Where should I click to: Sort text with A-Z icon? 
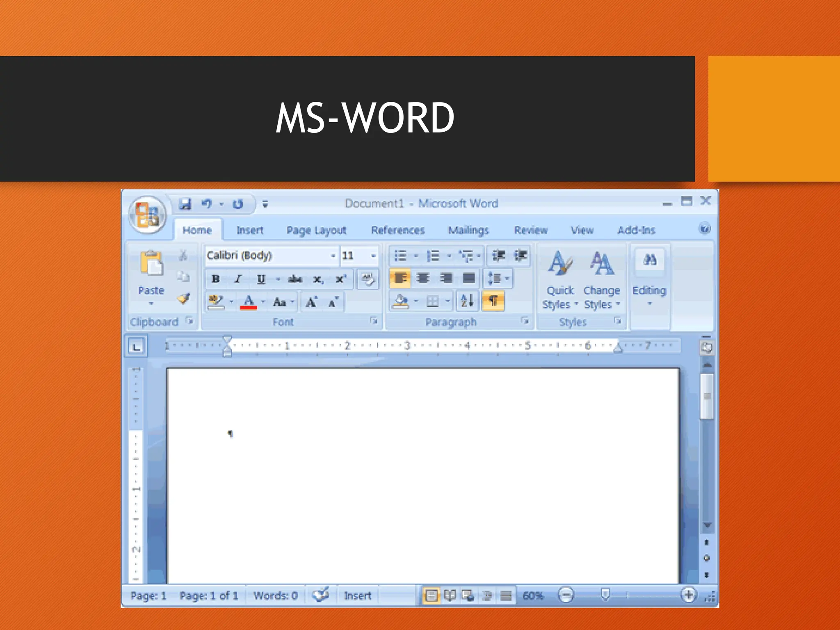coord(467,301)
